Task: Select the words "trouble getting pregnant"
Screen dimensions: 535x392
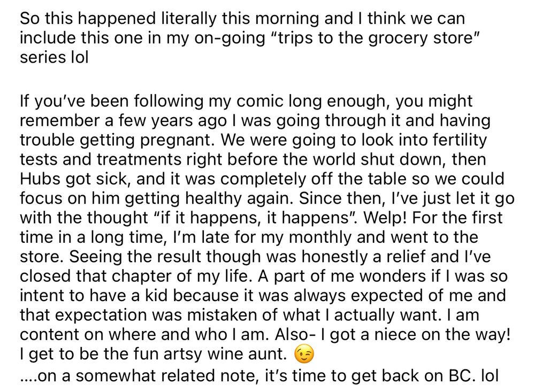Action: 114,140
